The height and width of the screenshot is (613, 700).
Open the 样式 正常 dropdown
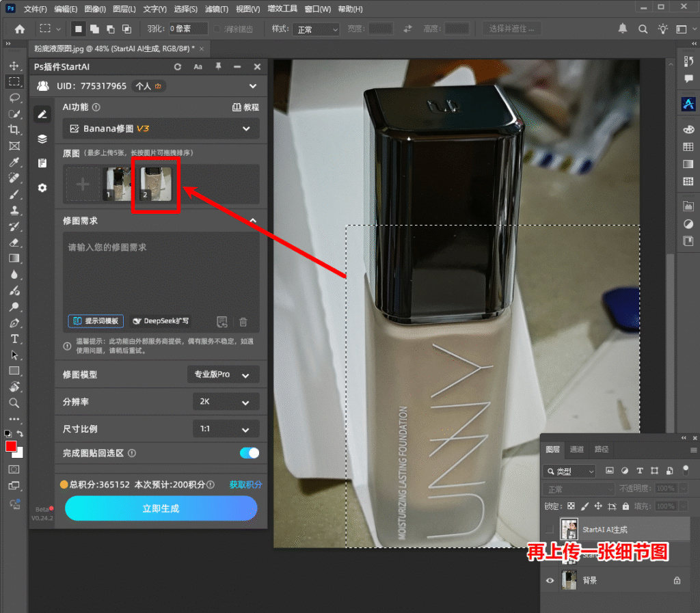tap(316, 29)
